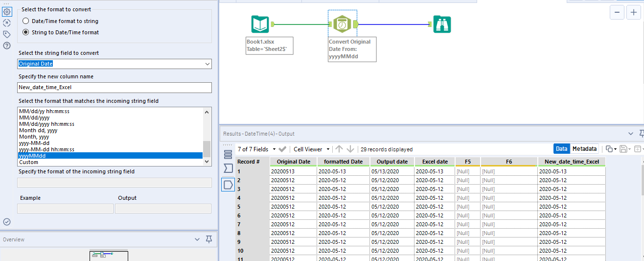Select the 'Date/Time format to string' option
Viewport: 644px width, 261px height.
click(26, 21)
